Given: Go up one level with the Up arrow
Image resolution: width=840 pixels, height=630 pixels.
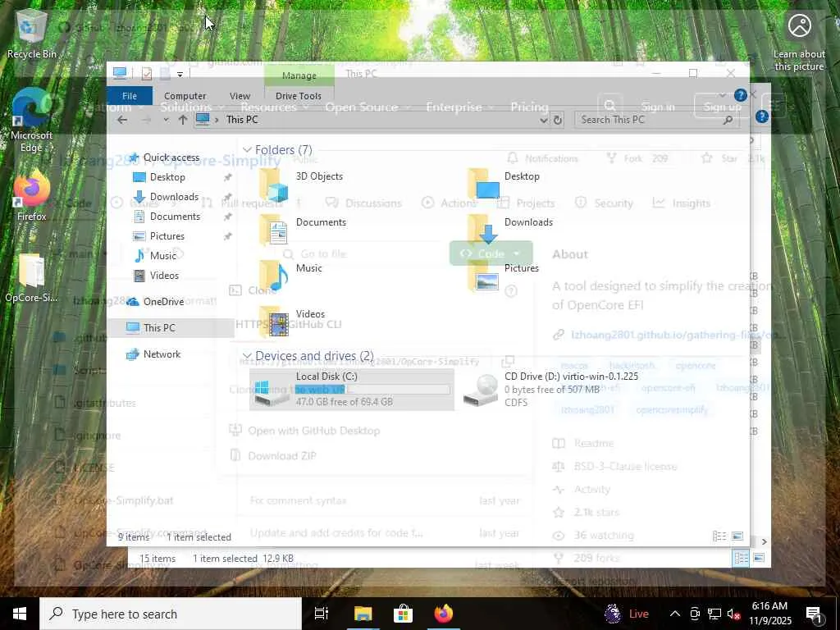Looking at the screenshot, I should point(183,120).
